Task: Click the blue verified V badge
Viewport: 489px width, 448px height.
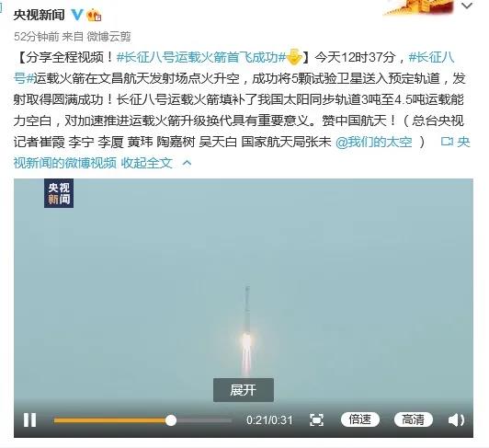Action: [x=77, y=15]
